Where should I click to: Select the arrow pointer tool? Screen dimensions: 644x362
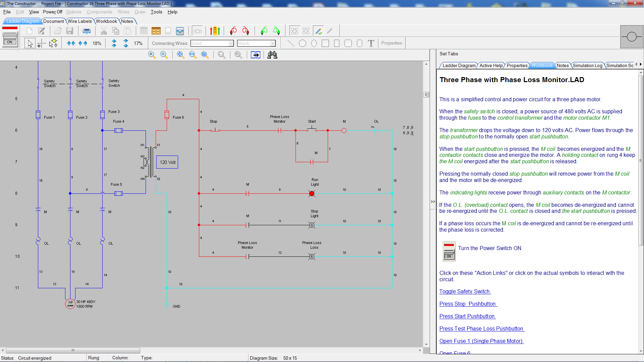[x=30, y=43]
